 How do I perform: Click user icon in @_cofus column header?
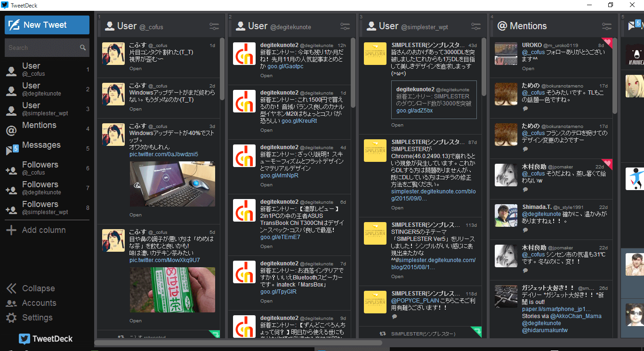(x=110, y=26)
